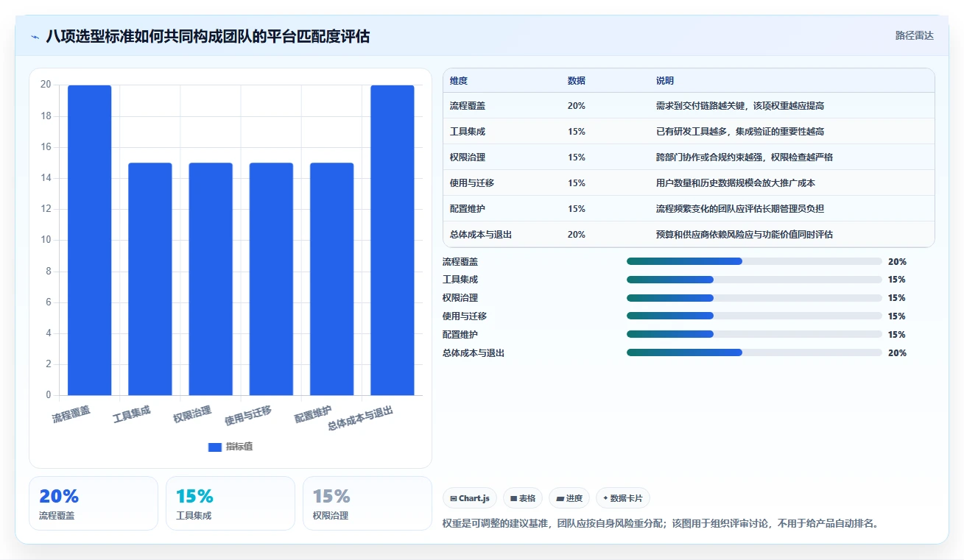
Task: Click the 使用与迁移 progress bar
Action: point(754,316)
